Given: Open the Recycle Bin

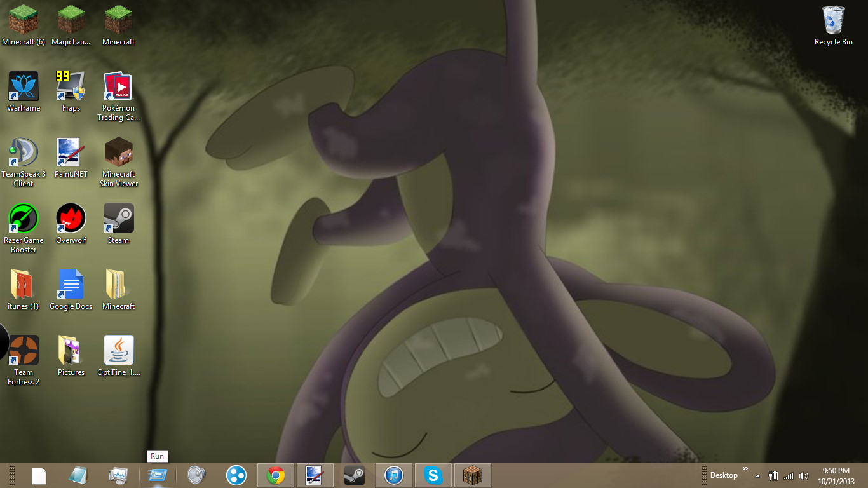Looking at the screenshot, I should click(x=834, y=25).
